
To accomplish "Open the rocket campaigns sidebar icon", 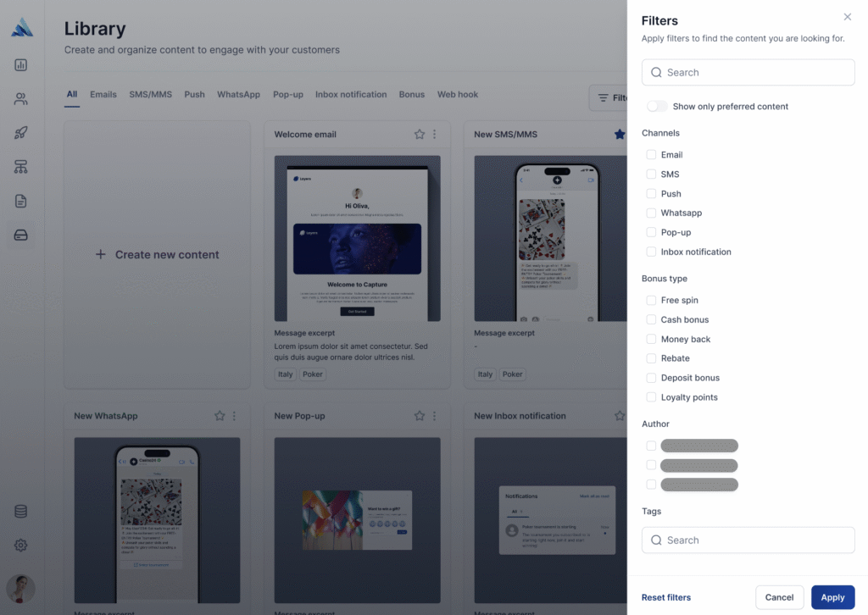I will pos(20,133).
